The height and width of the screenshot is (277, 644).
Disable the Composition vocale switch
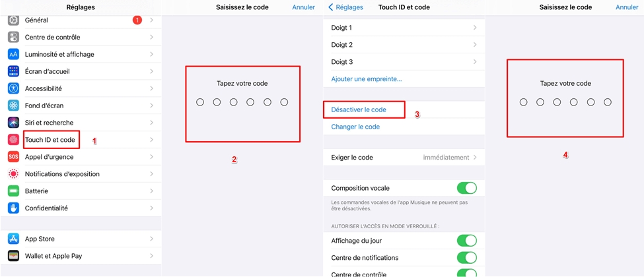[466, 188]
